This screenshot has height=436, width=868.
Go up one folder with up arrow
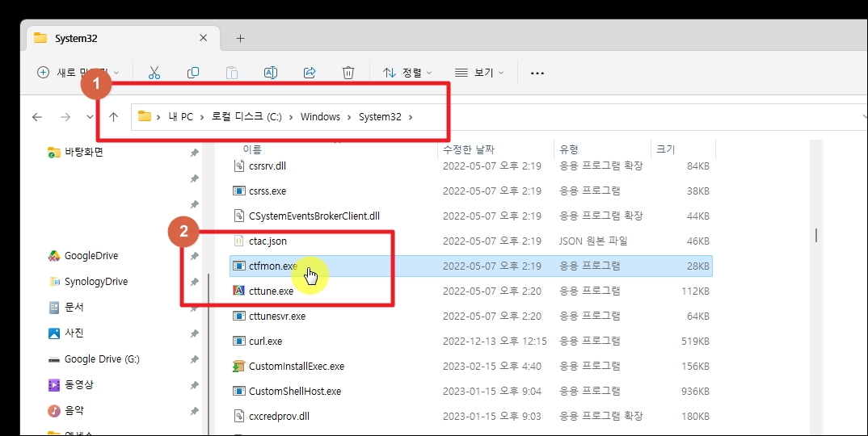113,117
